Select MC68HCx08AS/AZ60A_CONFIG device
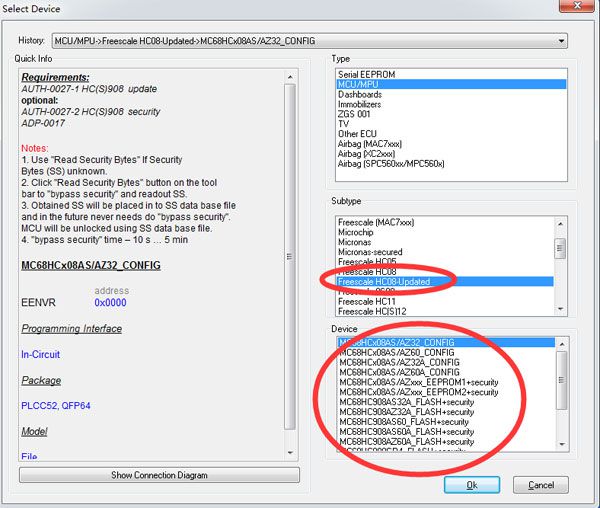 point(446,372)
